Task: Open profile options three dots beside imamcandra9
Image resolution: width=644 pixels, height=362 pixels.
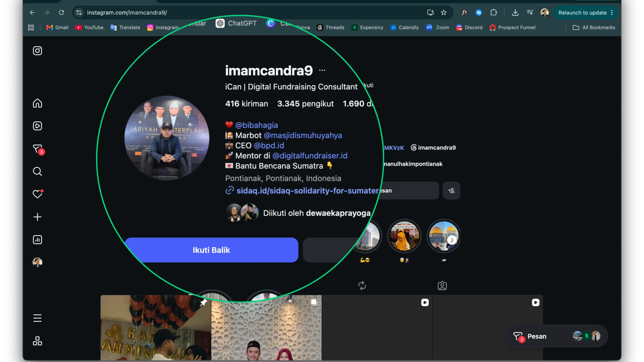Action: (322, 70)
